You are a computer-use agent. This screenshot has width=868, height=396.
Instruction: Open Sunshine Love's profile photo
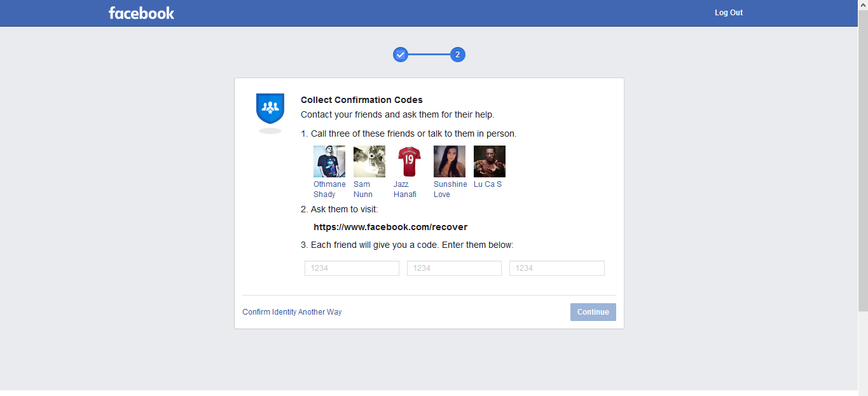(x=450, y=161)
